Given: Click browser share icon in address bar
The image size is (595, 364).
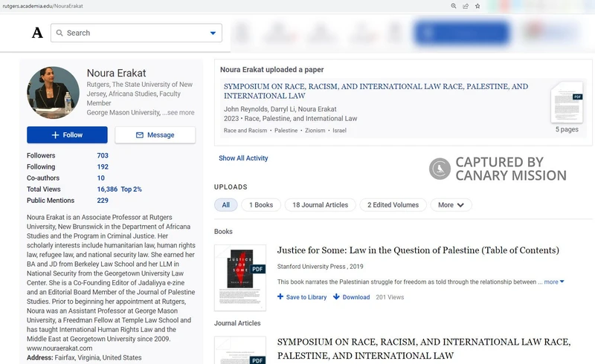Looking at the screenshot, I should [x=466, y=6].
